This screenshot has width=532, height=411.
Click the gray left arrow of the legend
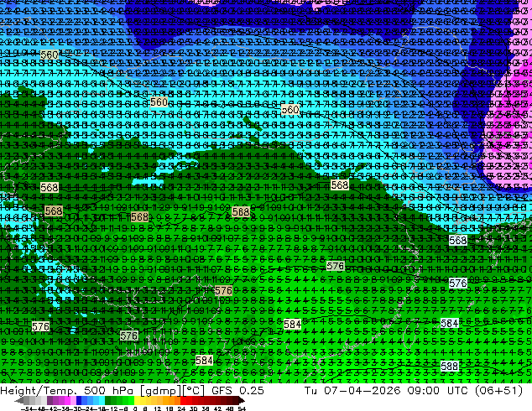point(18,401)
